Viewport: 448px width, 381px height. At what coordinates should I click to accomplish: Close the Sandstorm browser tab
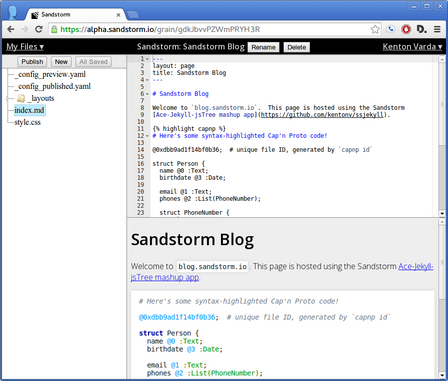(x=118, y=15)
